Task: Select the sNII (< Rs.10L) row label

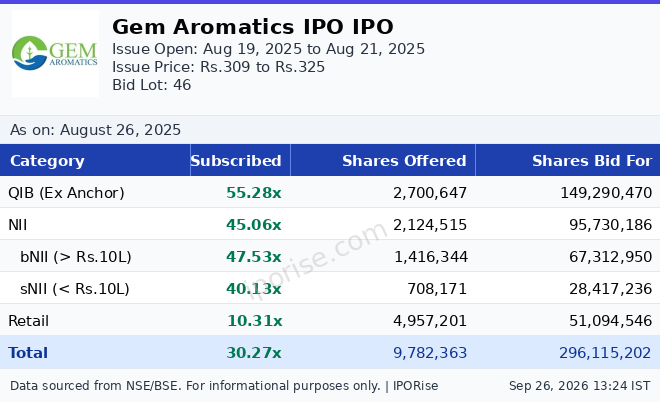Action: [75, 289]
